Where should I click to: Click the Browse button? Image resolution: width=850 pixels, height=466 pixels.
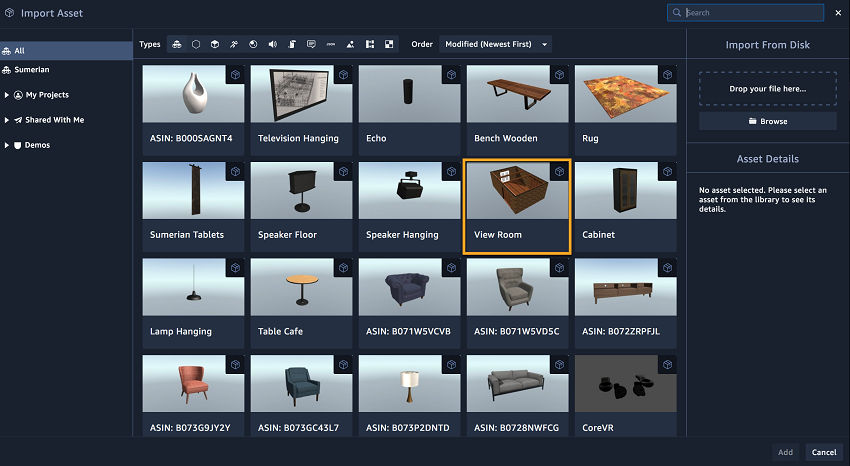point(767,121)
